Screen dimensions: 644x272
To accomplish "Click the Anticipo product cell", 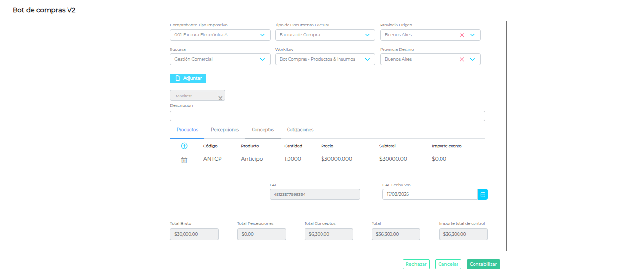I will tap(252, 159).
